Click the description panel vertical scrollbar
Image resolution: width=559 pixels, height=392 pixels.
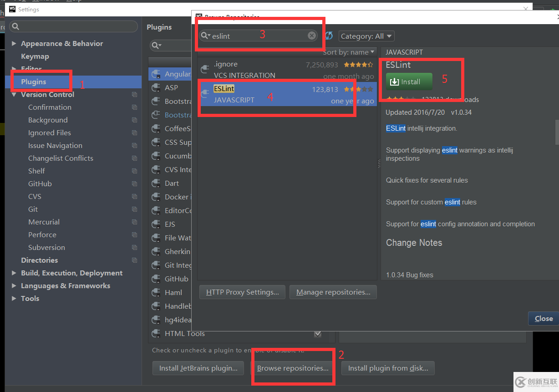pyautogui.click(x=556, y=132)
